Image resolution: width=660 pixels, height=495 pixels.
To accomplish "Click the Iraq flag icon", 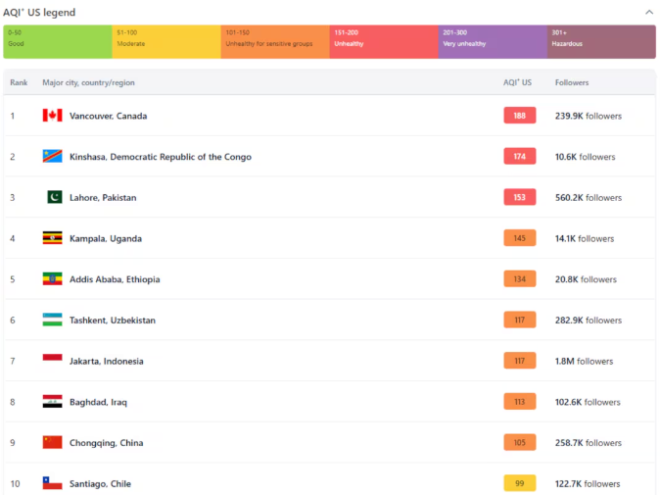I will click(x=52, y=402).
